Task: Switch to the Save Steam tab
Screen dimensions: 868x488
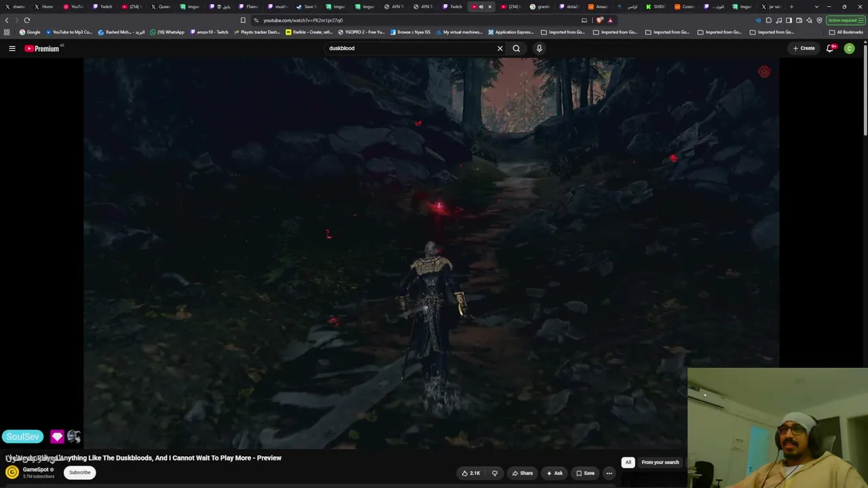Action: pyautogui.click(x=305, y=7)
